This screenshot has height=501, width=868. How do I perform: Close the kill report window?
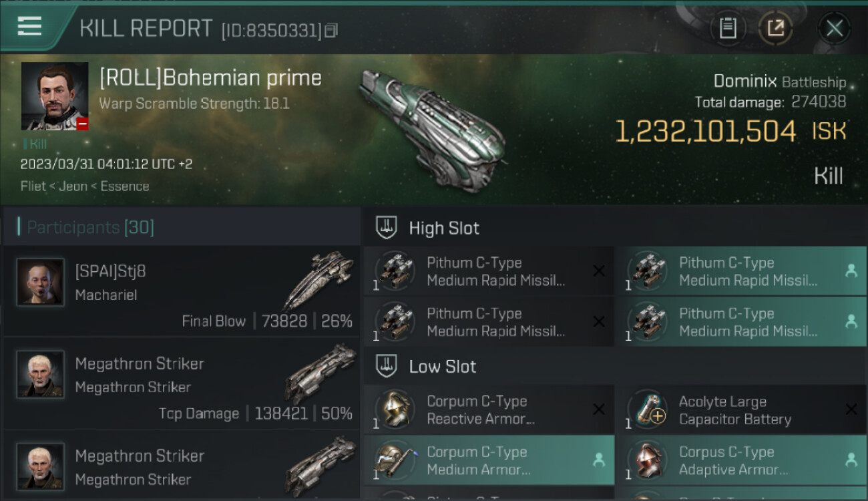pos(834,29)
